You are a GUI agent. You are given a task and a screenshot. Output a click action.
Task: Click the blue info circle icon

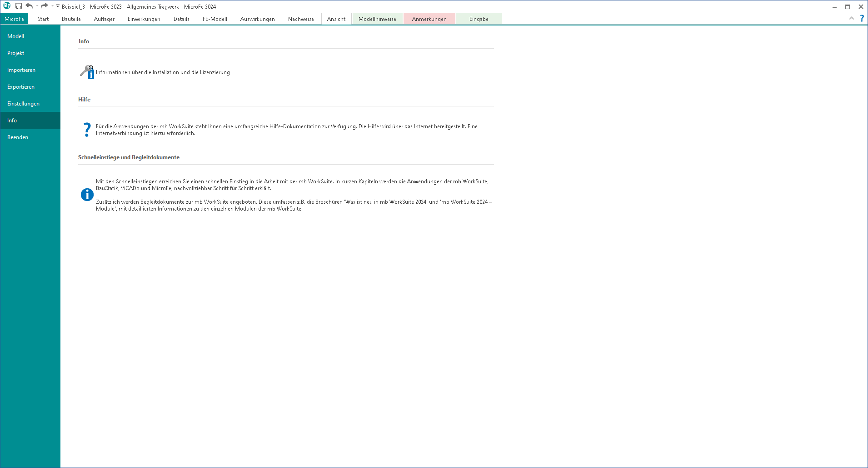87,195
